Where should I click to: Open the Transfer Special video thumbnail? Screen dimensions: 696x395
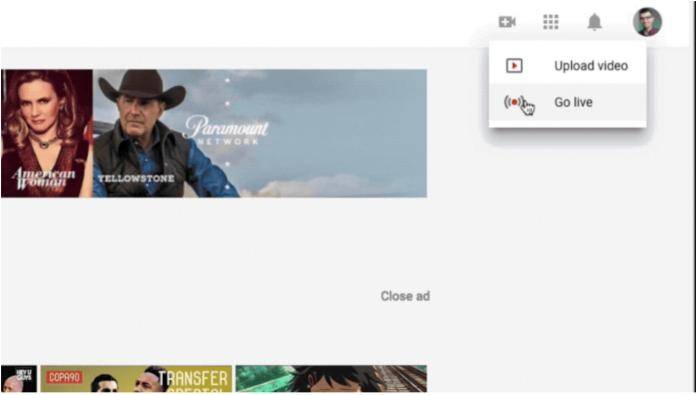[x=136, y=379]
